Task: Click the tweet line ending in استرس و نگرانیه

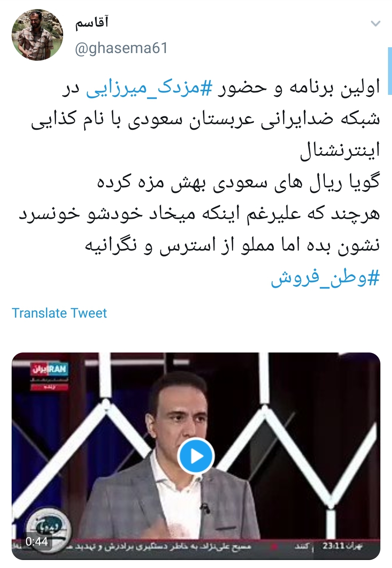Action: tap(232, 246)
